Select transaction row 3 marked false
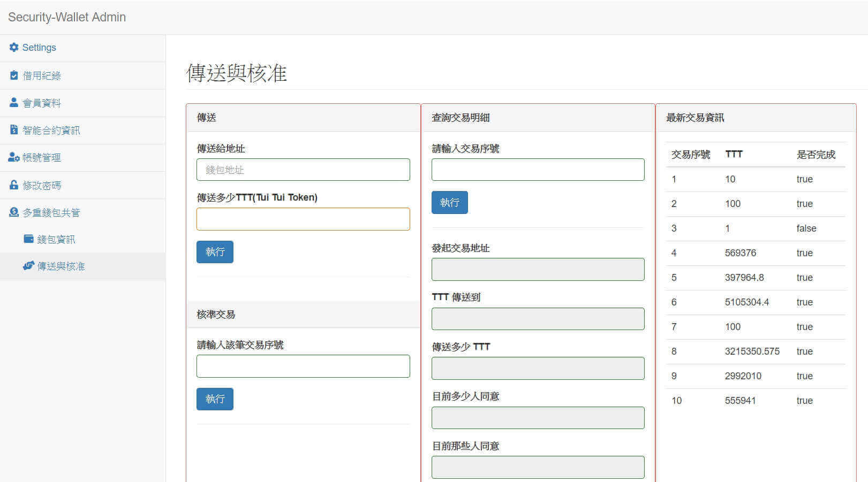The image size is (868, 482). 755,228
